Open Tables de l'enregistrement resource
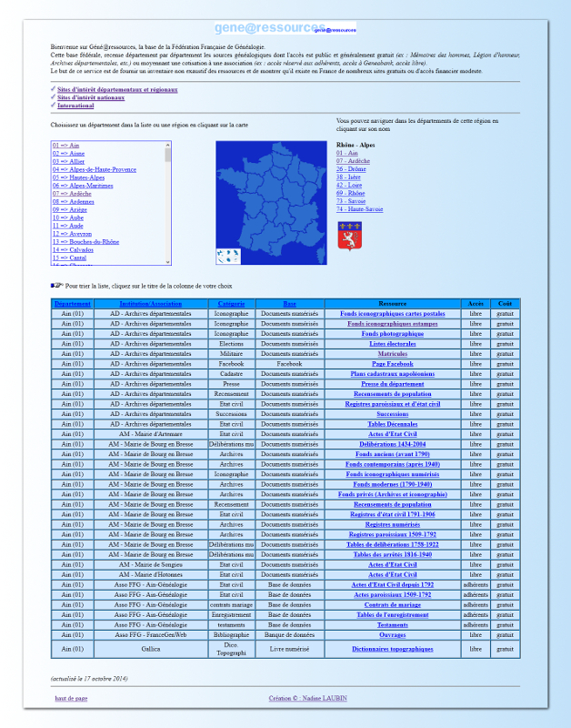This screenshot has height=728, width=571. pyautogui.click(x=393, y=615)
